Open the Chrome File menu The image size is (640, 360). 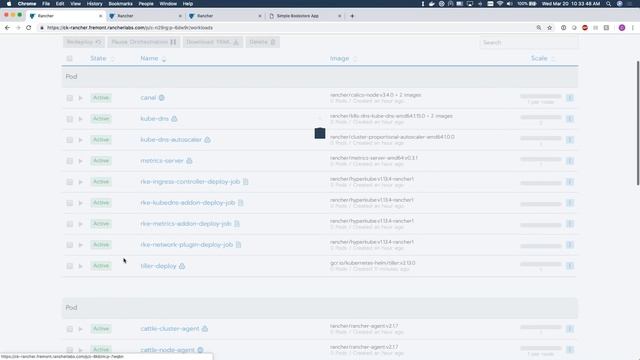click(x=46, y=4)
